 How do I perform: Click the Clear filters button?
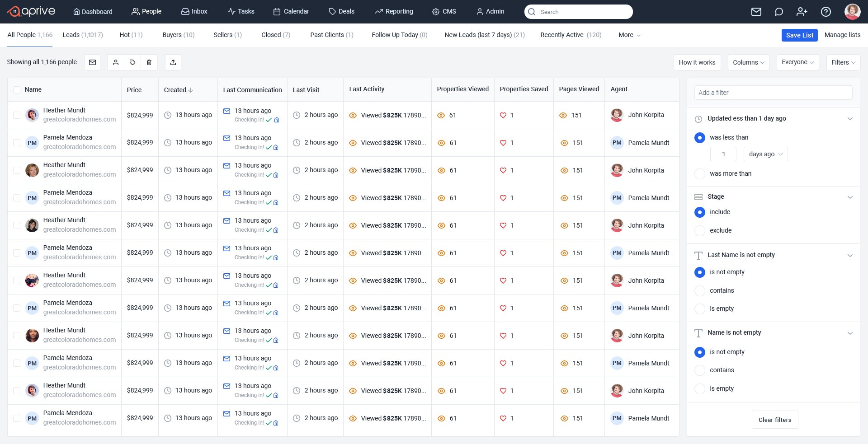pyautogui.click(x=775, y=420)
